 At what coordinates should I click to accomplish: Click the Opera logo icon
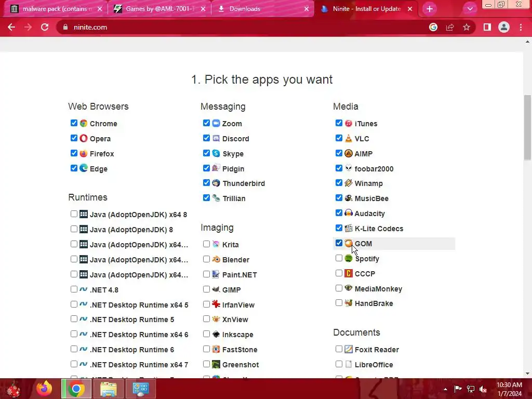tap(84, 138)
